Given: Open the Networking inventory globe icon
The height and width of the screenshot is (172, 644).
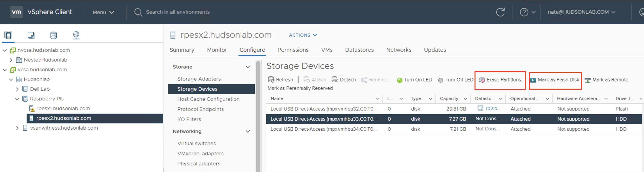Looking at the screenshot, I should click(76, 35).
